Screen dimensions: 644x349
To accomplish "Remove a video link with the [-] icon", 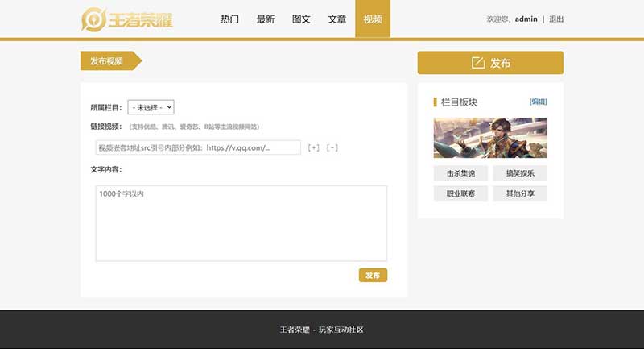I will [332, 147].
